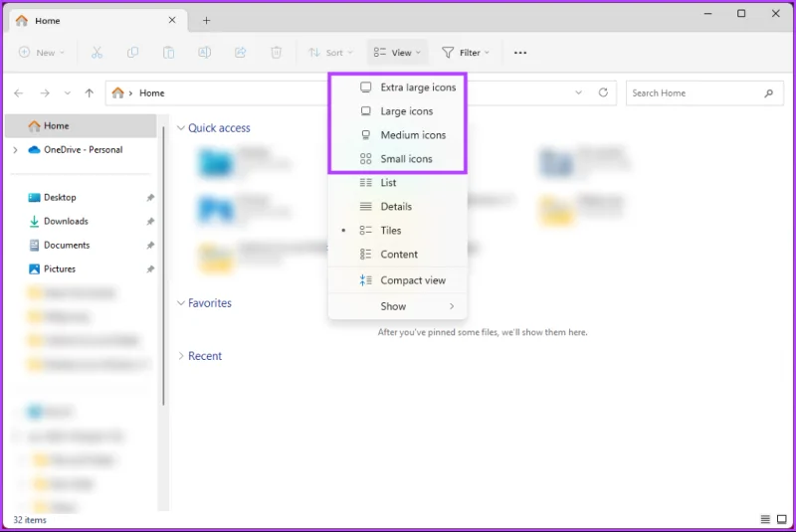Unpin Downloads using its pin icon
Screen dimensions: 796x532
tap(150, 221)
